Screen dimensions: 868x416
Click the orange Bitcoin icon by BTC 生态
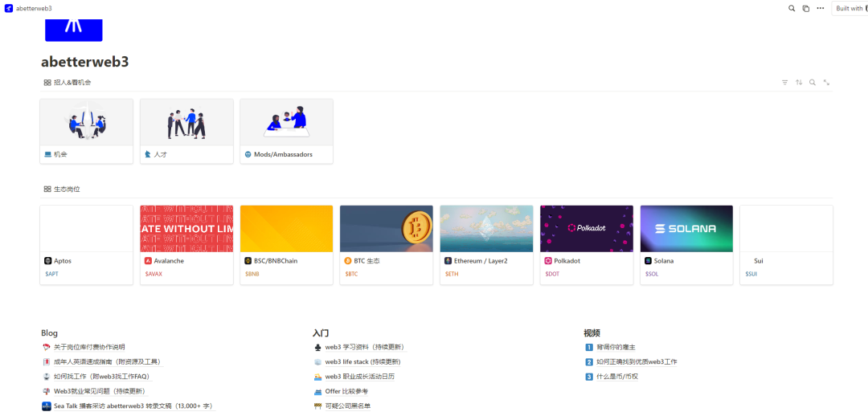click(x=348, y=260)
